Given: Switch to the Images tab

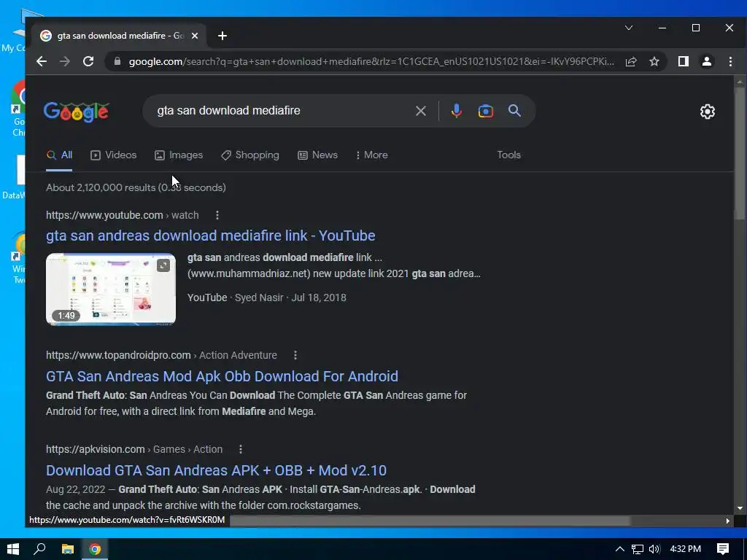Looking at the screenshot, I should tap(179, 155).
